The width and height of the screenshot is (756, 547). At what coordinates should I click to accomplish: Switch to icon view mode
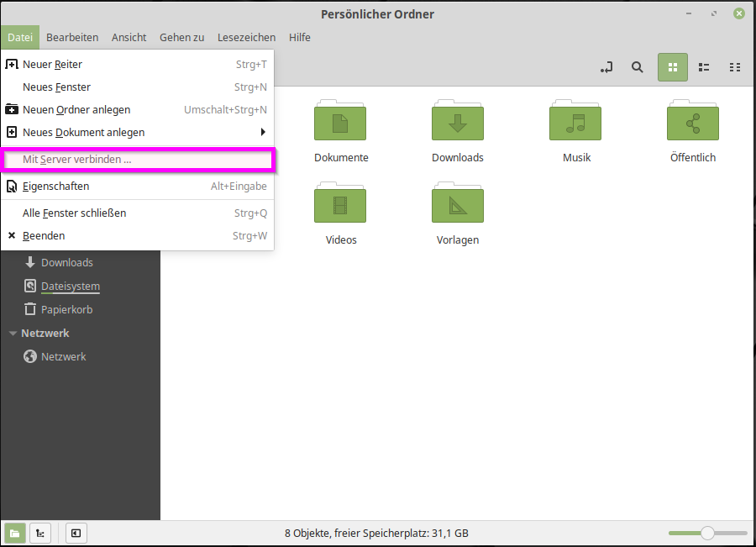click(x=673, y=67)
